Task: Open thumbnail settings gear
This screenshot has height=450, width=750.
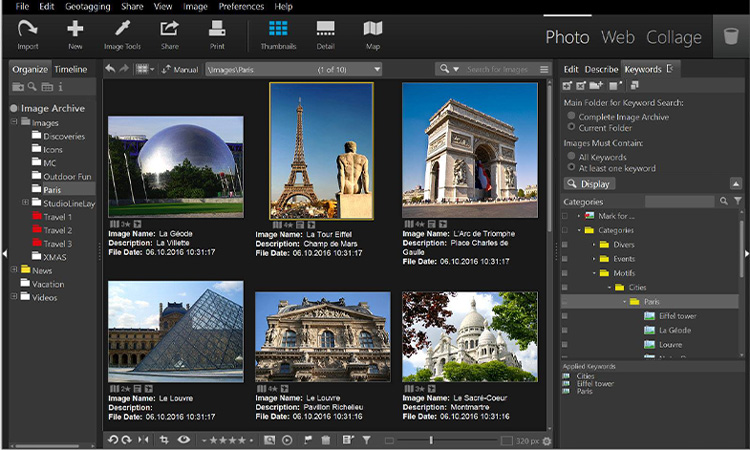Action: [x=547, y=441]
